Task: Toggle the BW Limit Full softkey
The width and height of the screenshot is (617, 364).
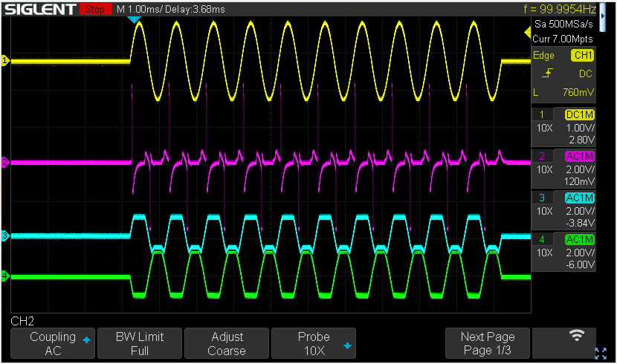Action: click(x=140, y=343)
